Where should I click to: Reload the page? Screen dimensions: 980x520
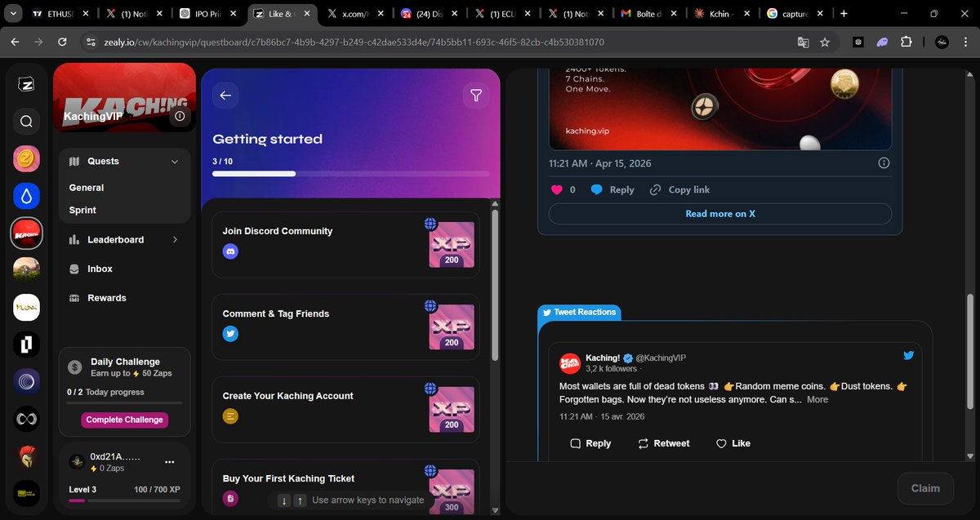pyautogui.click(x=61, y=42)
